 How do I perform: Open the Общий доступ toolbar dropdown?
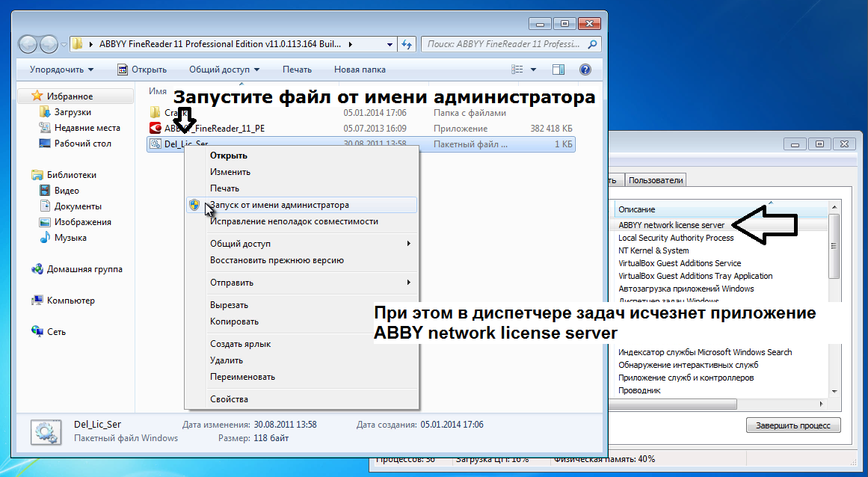tap(224, 70)
